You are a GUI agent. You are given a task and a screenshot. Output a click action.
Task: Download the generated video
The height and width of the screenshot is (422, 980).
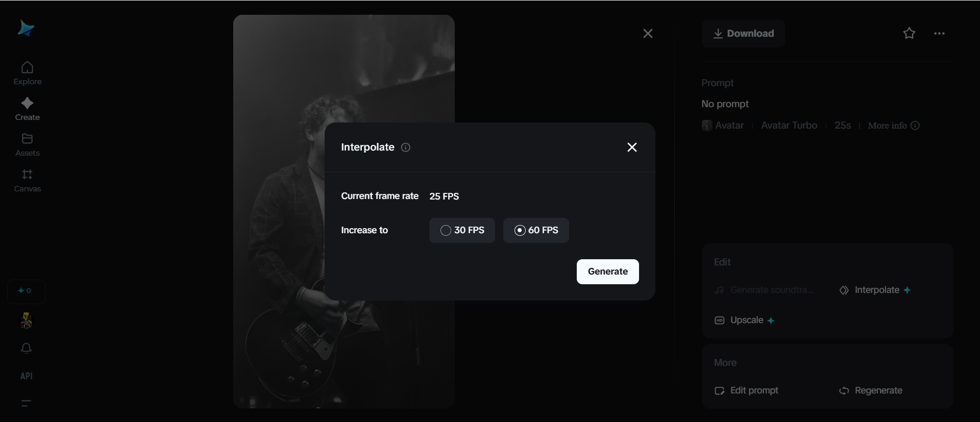(x=744, y=34)
